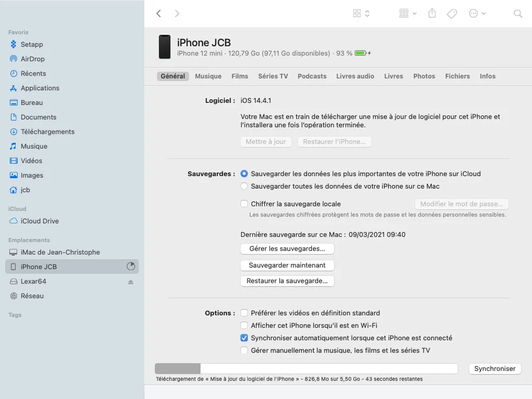Click the battery charging icon
This screenshot has width=532, height=399.
pyautogui.click(x=362, y=54)
